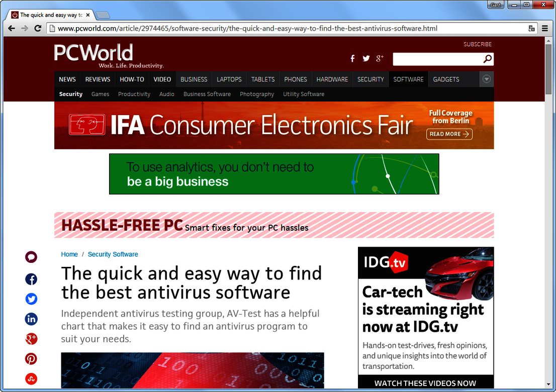
Task: Click the Google+ icon in the header
Action: pyautogui.click(x=380, y=58)
